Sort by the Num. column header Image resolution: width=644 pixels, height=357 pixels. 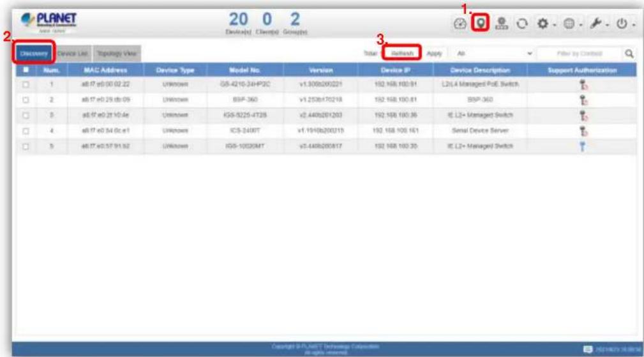click(x=51, y=70)
